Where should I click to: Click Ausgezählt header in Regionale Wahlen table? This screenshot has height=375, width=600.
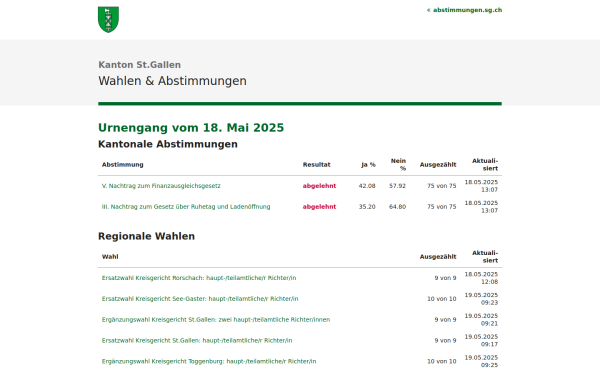438,257
